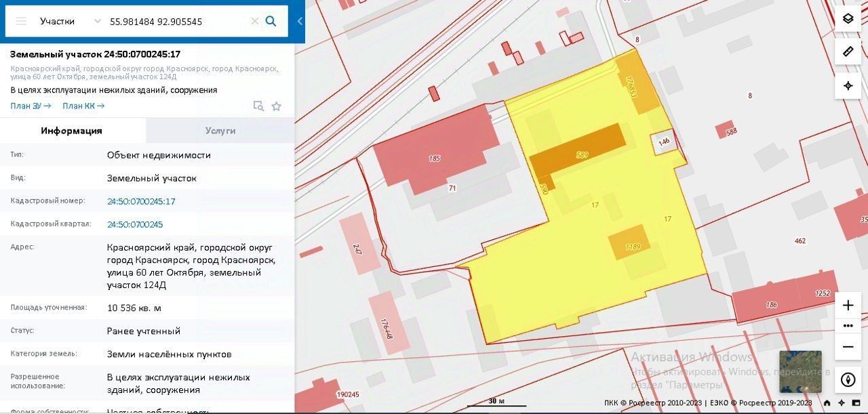Click the Площадь уточненная: label

49,308
